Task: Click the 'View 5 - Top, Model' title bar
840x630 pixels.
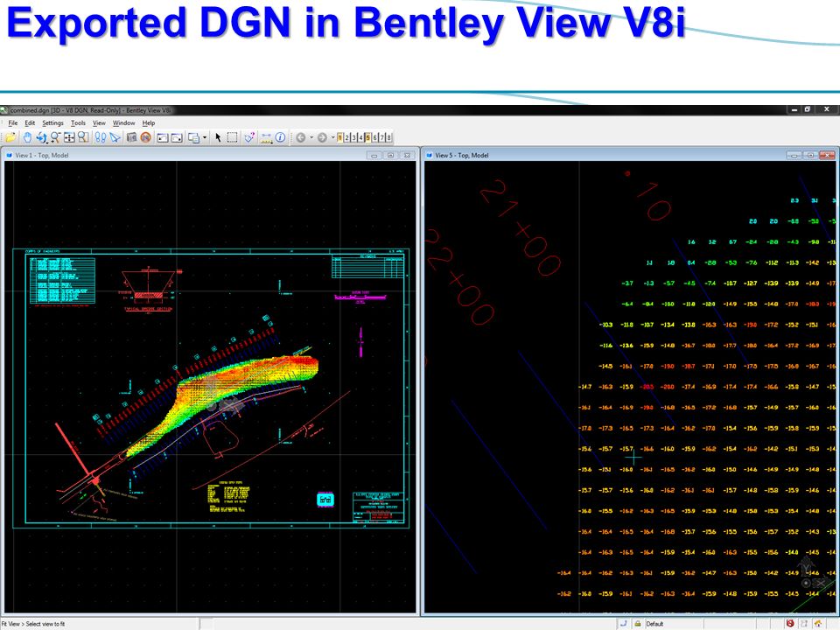Action: click(x=631, y=156)
